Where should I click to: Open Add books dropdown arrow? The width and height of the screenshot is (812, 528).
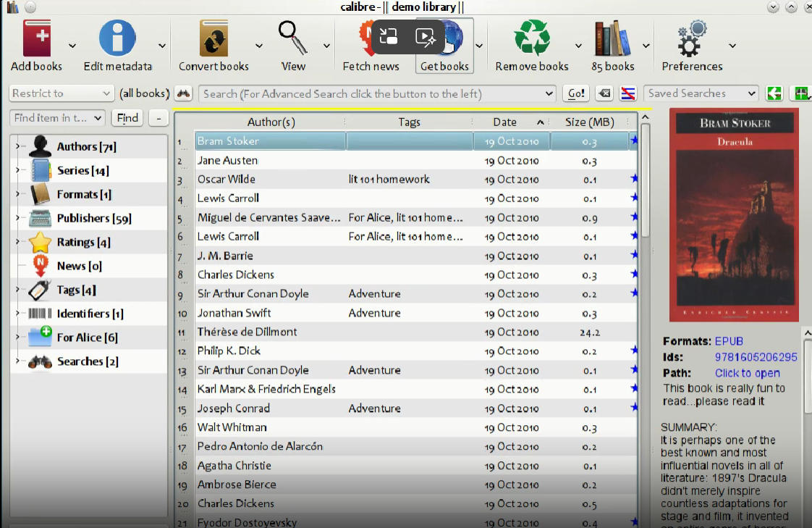coord(72,46)
